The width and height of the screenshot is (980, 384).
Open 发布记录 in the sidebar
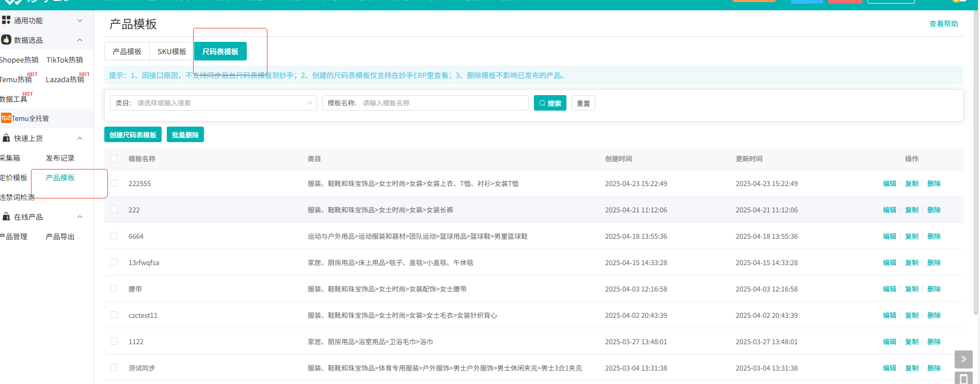60,158
